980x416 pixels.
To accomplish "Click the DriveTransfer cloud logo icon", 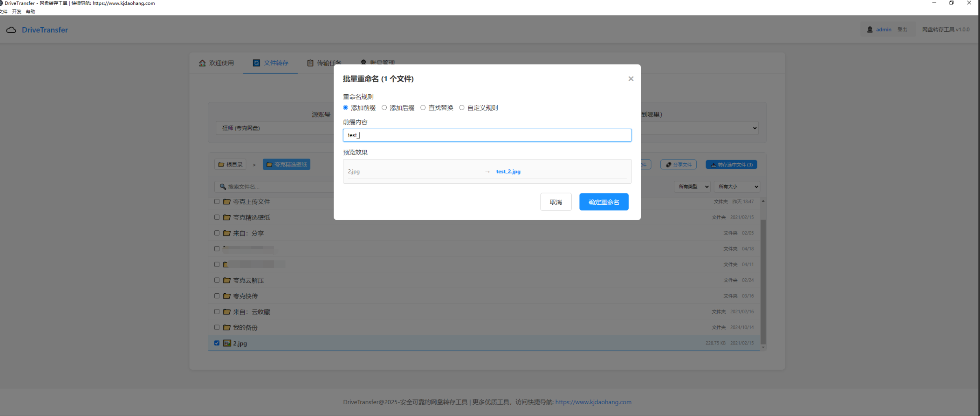I will 11,30.
